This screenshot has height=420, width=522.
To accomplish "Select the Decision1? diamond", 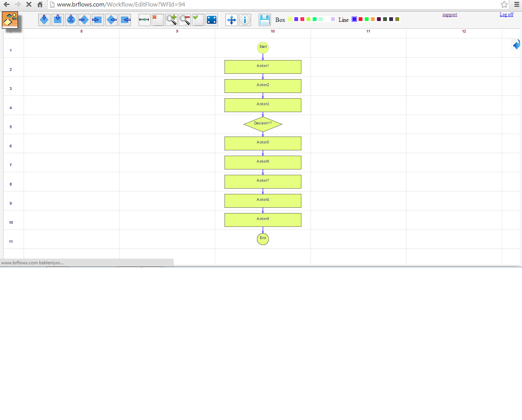I will pos(263,124).
